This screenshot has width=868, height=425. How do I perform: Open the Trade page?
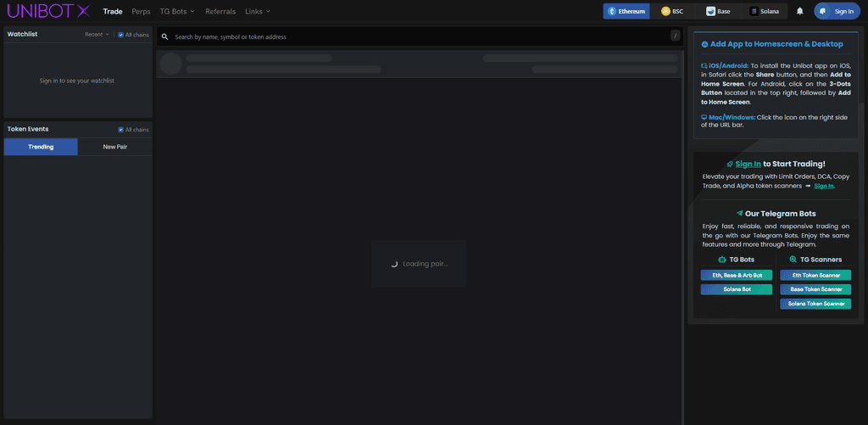(113, 11)
